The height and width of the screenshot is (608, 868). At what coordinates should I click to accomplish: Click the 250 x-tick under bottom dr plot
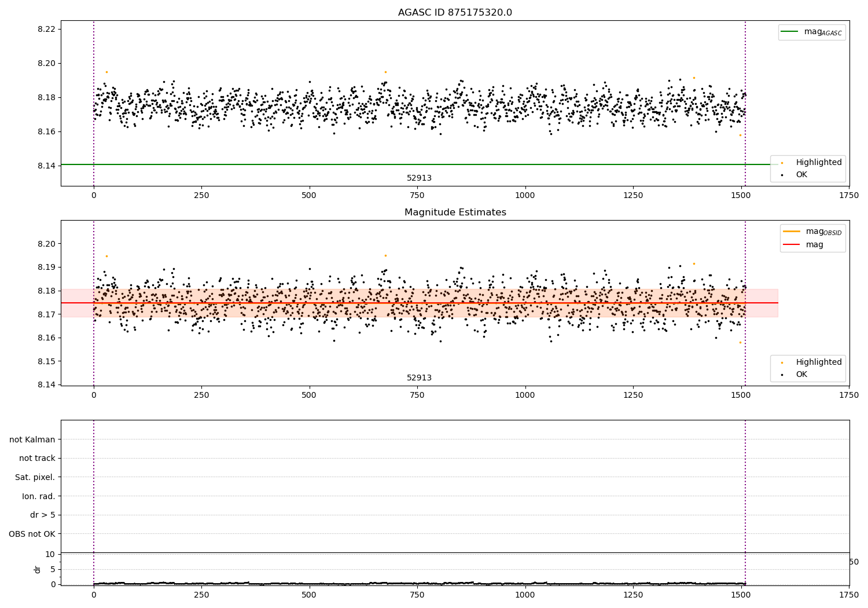(x=201, y=595)
